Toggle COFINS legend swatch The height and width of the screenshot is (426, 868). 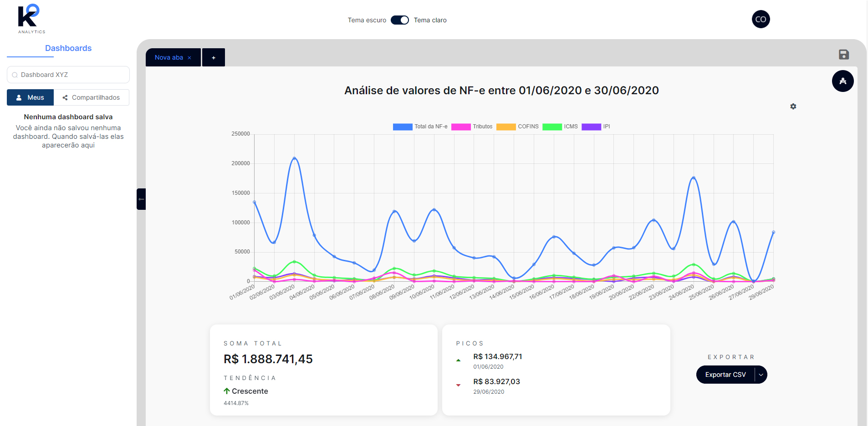(506, 127)
